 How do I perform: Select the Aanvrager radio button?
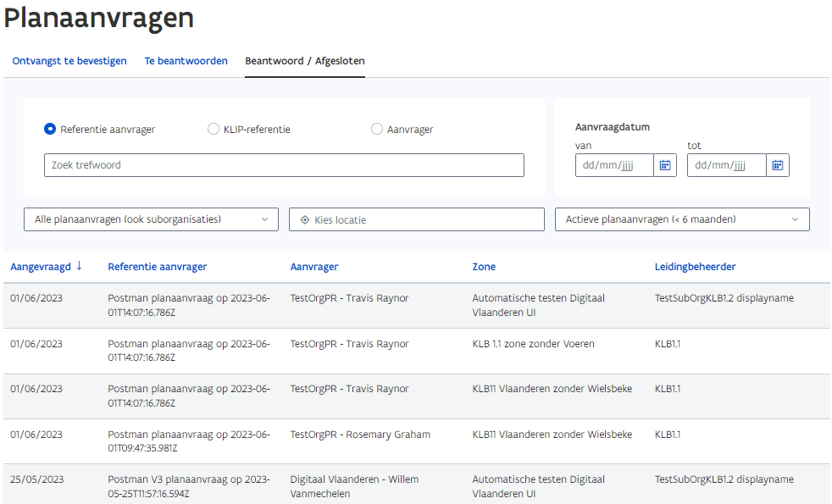click(x=377, y=130)
